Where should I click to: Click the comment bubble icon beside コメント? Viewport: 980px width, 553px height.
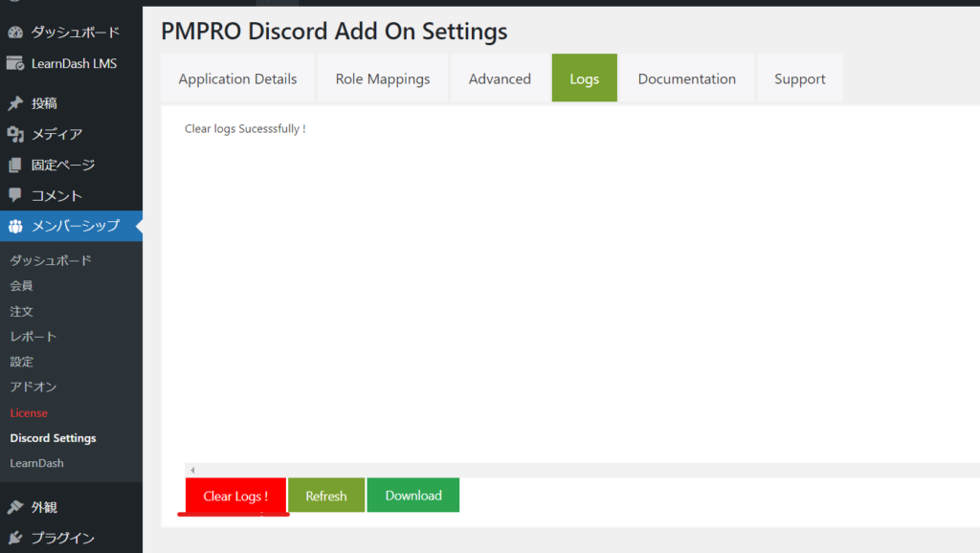tap(15, 195)
